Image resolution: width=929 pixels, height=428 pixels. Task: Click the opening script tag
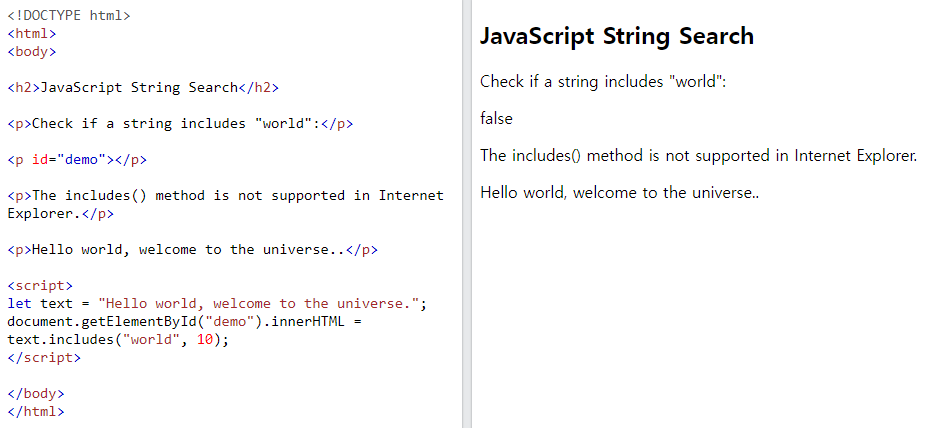pyautogui.click(x=40, y=286)
